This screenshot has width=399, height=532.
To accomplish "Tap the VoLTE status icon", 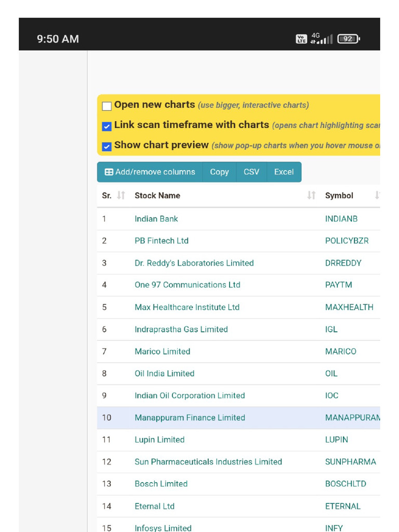I will tap(301, 39).
